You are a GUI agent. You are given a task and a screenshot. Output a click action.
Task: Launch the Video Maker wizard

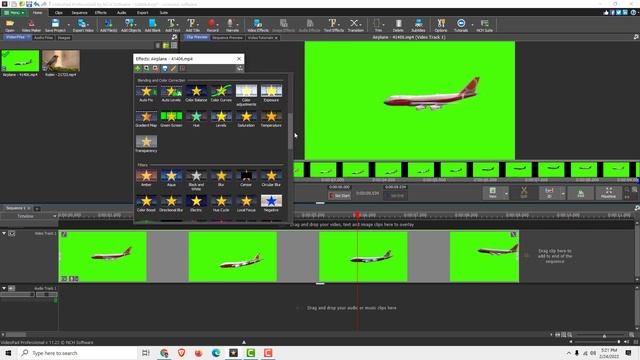31,25
